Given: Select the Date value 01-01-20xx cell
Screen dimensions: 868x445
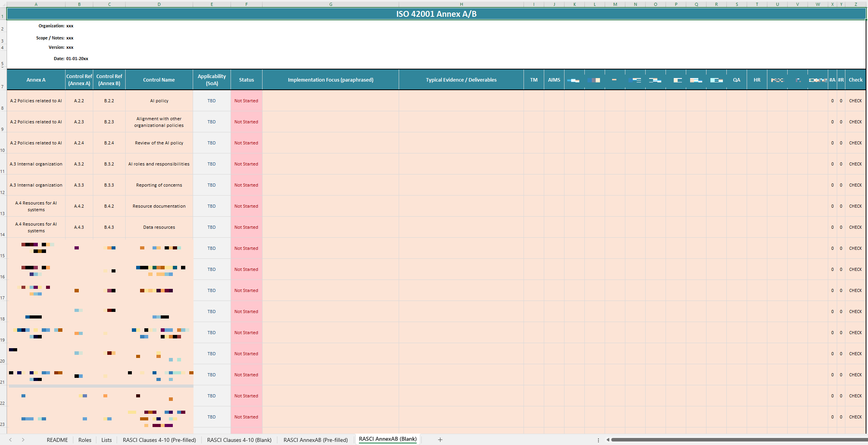Looking at the screenshot, I should click(x=77, y=59).
